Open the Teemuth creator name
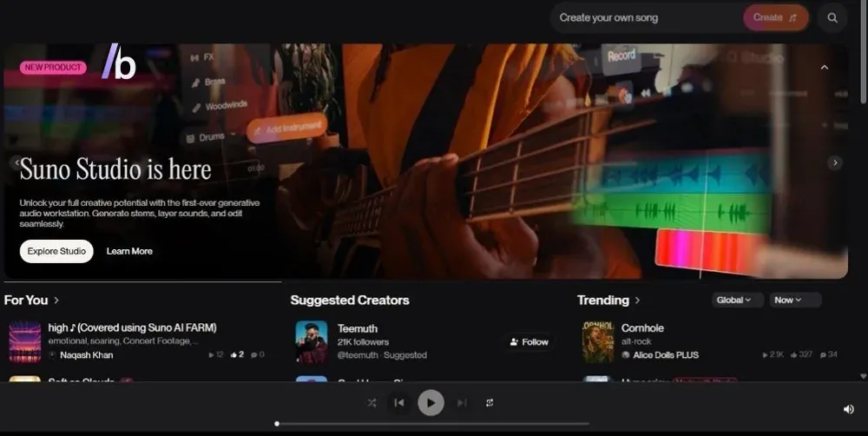Screen dimensions: 868x436 coord(358,328)
